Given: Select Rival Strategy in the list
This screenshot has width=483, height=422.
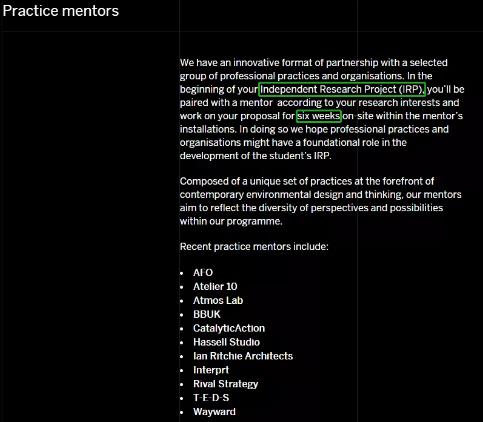Looking at the screenshot, I should [226, 384].
